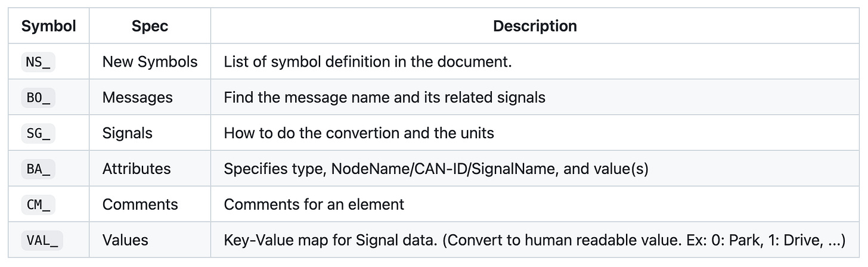Click the conversion and units description

[359, 133]
